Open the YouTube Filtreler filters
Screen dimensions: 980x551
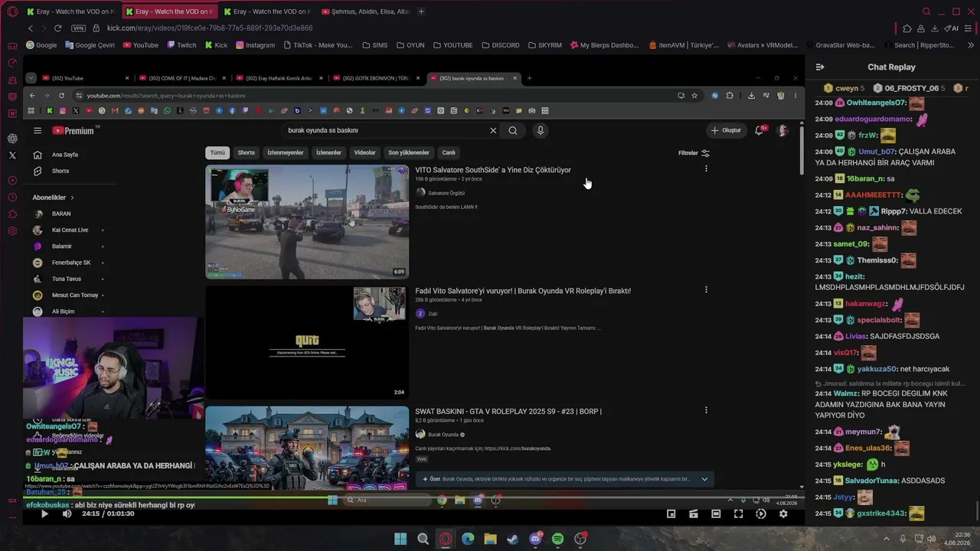point(694,153)
